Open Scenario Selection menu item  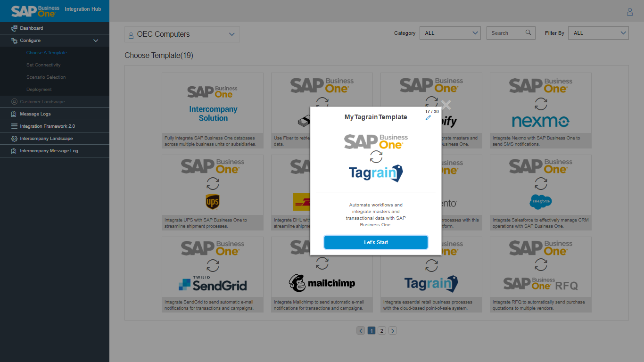click(46, 77)
